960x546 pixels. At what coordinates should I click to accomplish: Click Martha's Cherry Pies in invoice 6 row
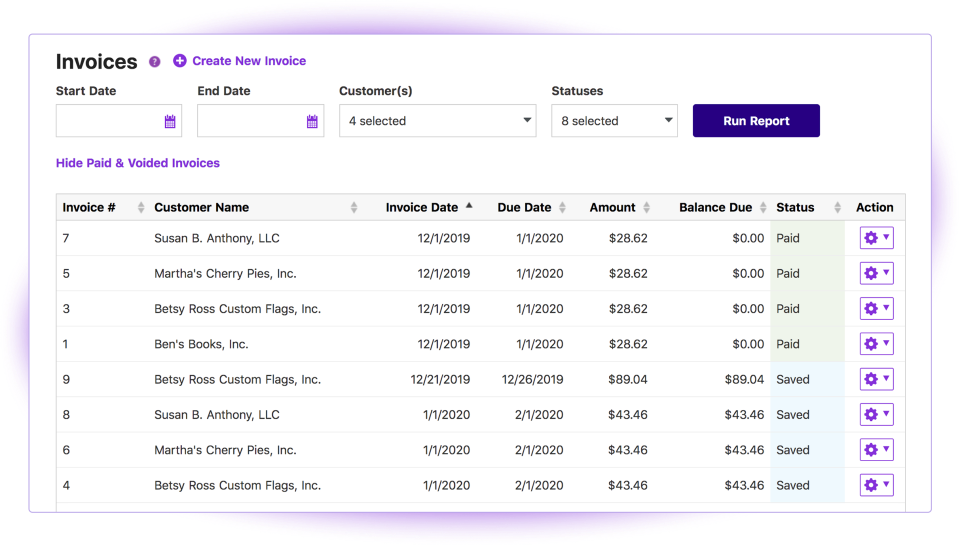pyautogui.click(x=225, y=450)
